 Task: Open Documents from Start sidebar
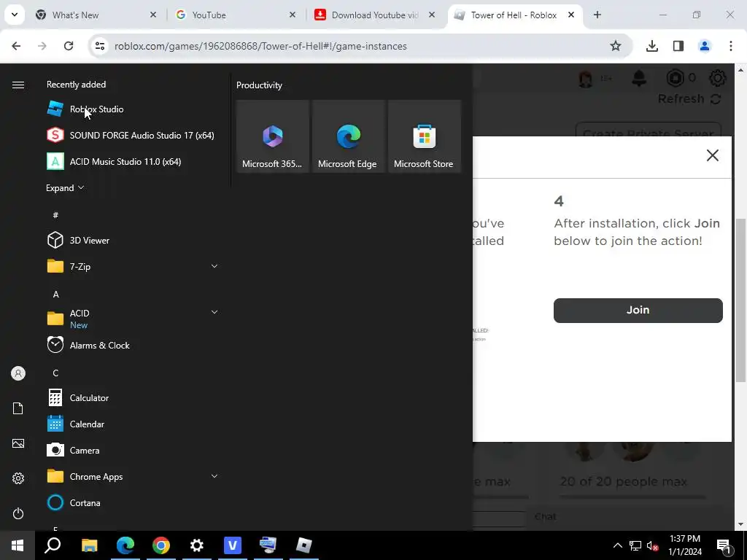tap(18, 408)
